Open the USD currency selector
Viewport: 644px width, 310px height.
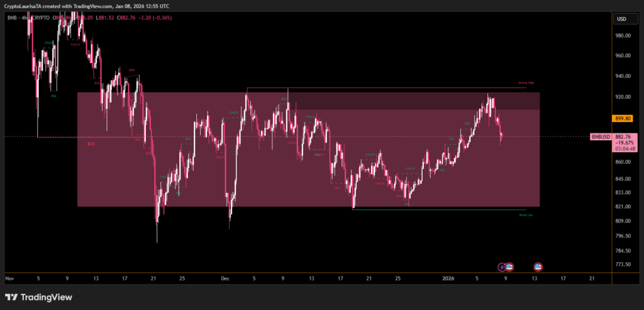click(621, 19)
